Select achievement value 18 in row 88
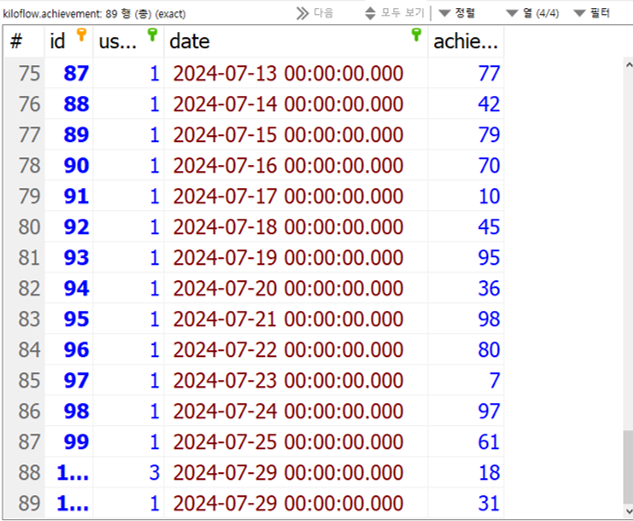 click(465, 472)
